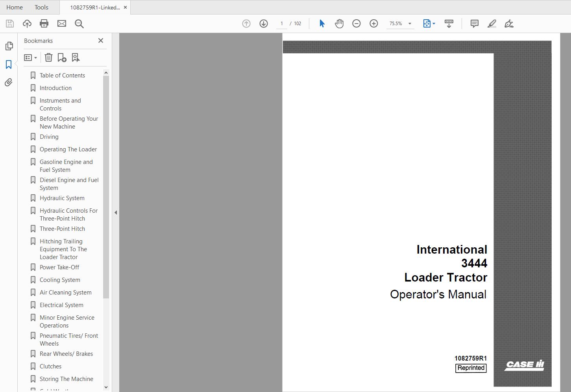This screenshot has height=392, width=571.
Task: Close the 1082759R1-Linked document tab
Action: pos(126,7)
